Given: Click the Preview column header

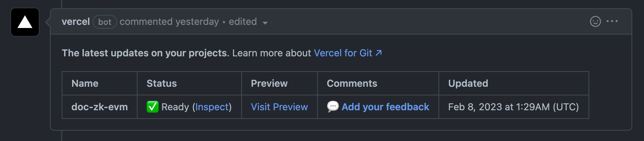Looking at the screenshot, I should tap(269, 84).
